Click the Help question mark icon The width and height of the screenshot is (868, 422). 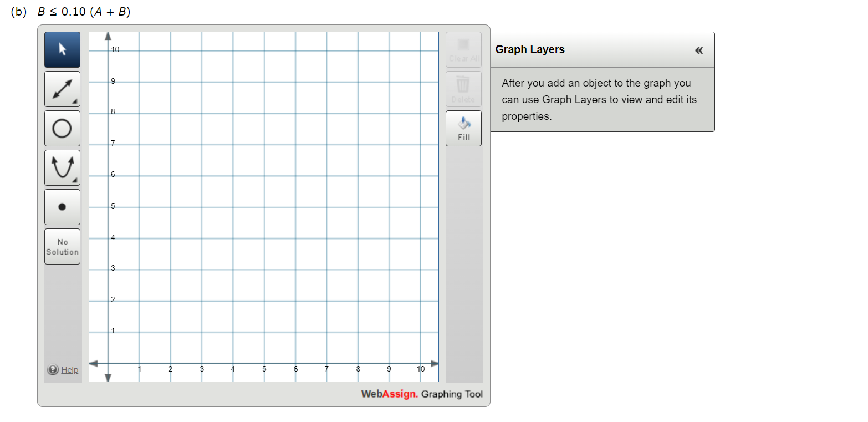(53, 370)
